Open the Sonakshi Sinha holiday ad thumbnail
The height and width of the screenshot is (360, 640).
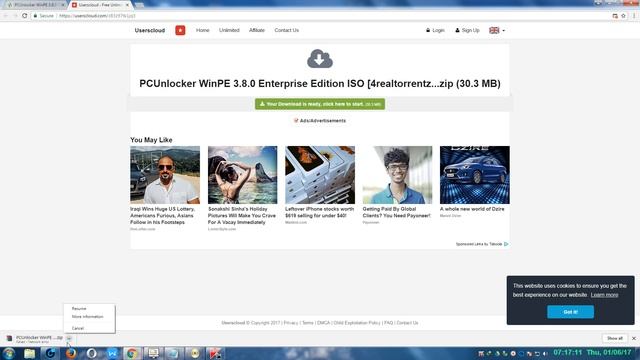[x=242, y=175]
